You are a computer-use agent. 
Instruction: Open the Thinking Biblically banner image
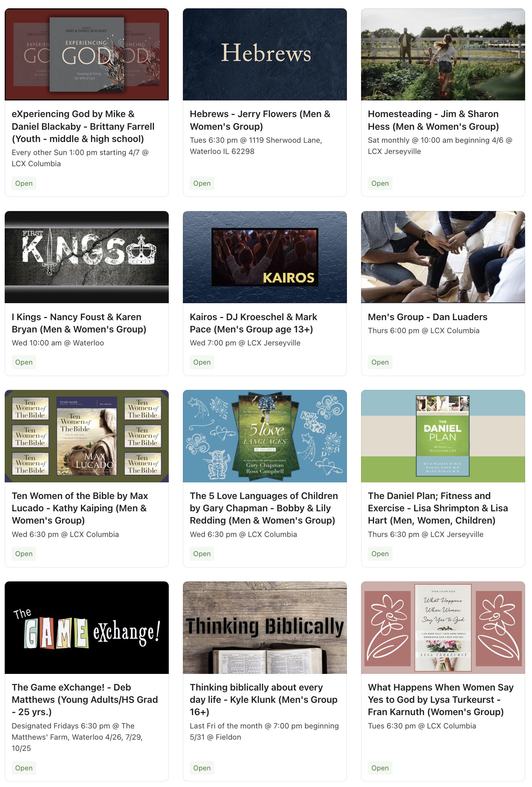265,628
